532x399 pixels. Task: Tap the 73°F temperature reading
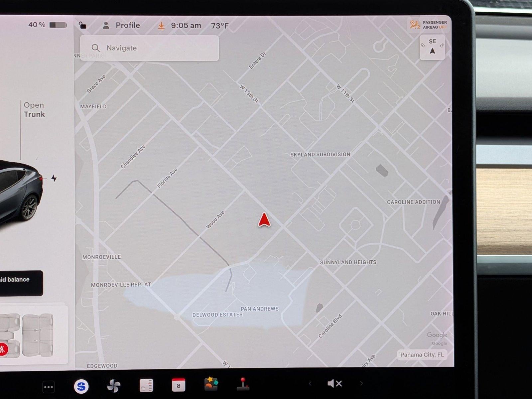point(220,26)
